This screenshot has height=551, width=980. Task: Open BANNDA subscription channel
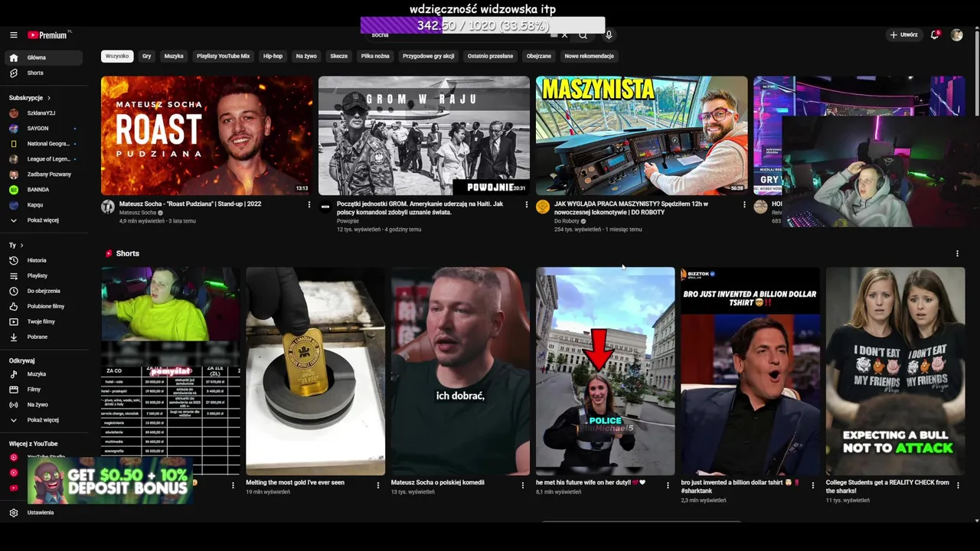(44, 190)
